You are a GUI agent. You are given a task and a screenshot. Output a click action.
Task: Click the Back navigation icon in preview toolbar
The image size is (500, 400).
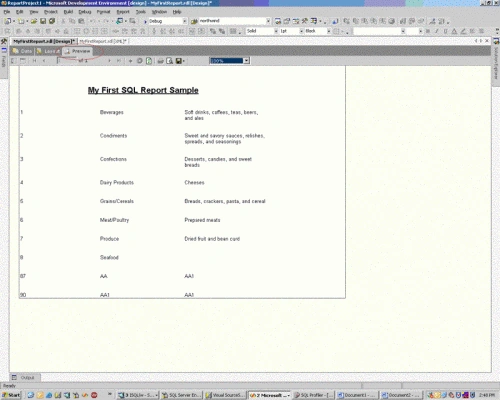[130, 61]
